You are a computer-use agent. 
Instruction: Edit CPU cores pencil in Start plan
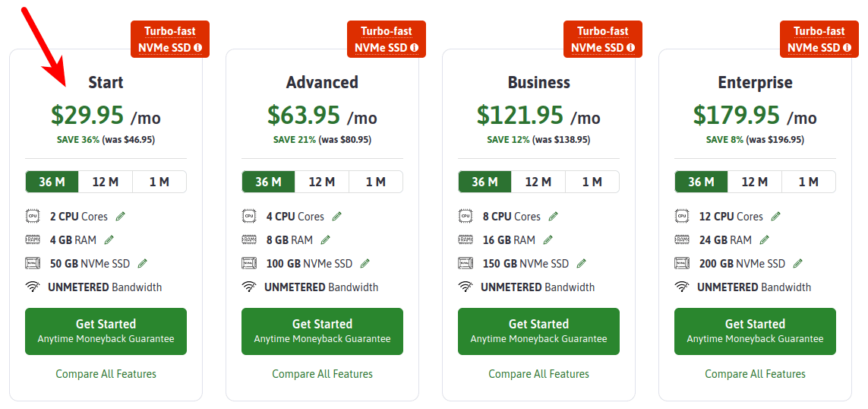tap(120, 217)
